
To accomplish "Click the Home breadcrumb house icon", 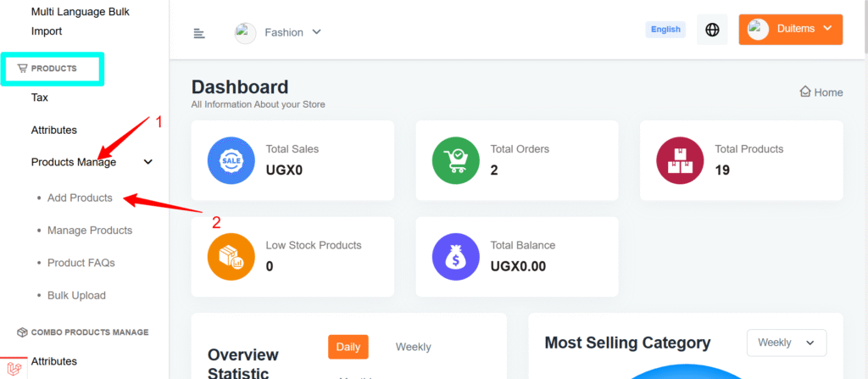I will [805, 92].
